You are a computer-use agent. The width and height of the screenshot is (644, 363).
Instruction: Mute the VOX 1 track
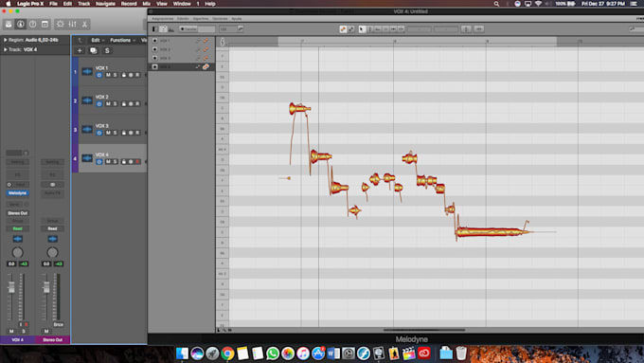tap(108, 75)
